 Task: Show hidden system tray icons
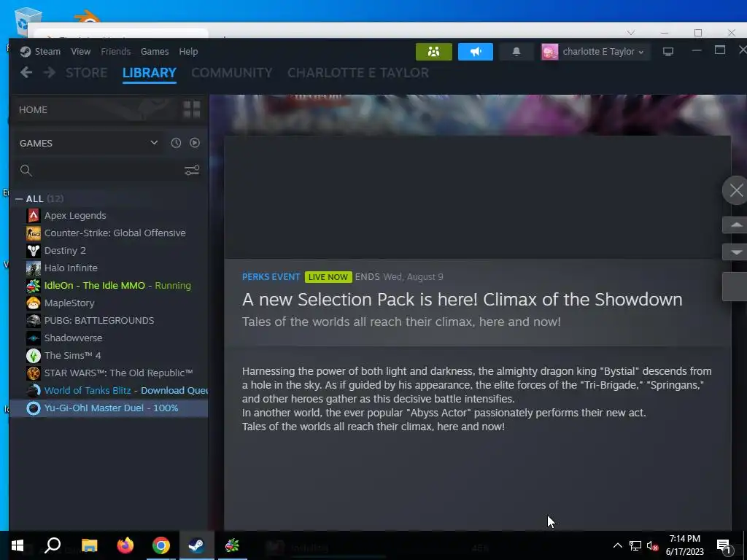click(617, 545)
